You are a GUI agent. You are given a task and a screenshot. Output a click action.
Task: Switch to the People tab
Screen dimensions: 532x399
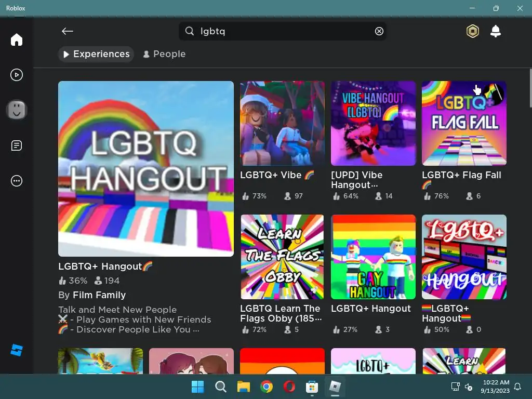pyautogui.click(x=164, y=54)
